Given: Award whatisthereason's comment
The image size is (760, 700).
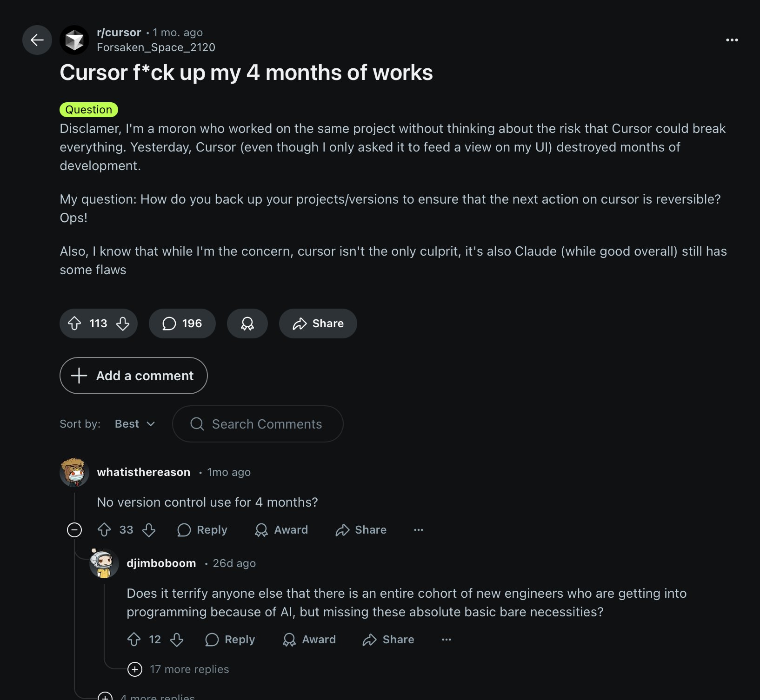Looking at the screenshot, I should (281, 530).
